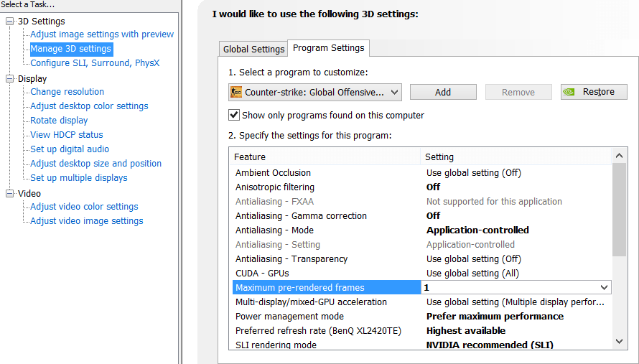Screen dimensions: 639x364
Task: Collapse the 3D Settings tree node
Action: coord(10,22)
